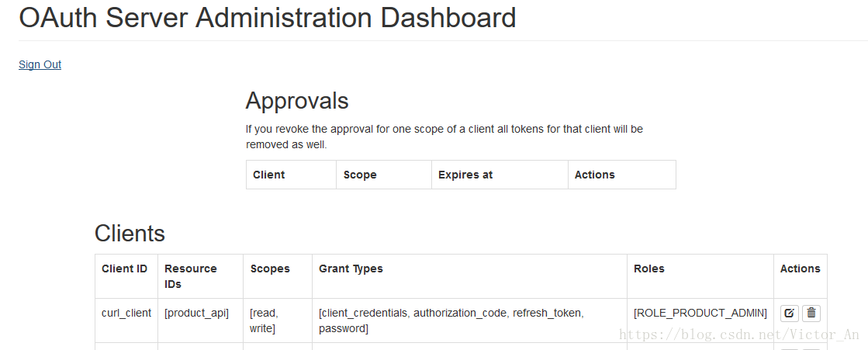Click the Clients section heading
The image size is (868, 350).
130,233
